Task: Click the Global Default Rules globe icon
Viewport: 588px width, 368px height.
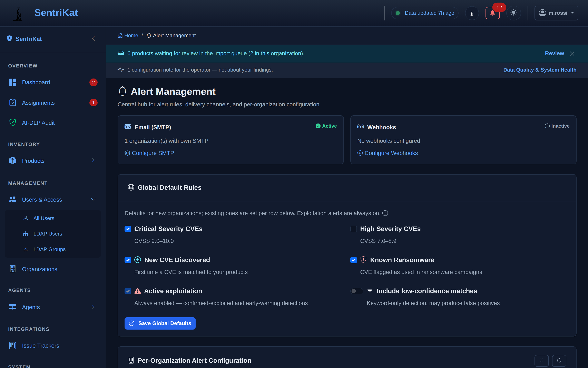Action: click(131, 187)
